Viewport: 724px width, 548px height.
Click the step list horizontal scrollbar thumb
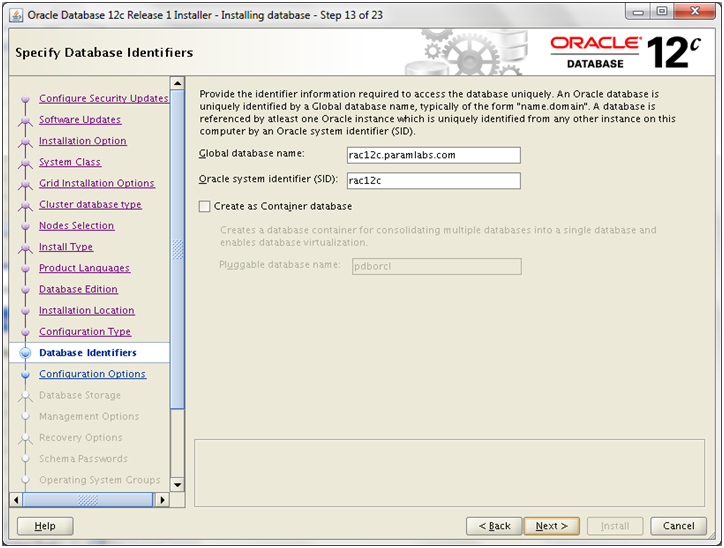pyautogui.click(x=88, y=500)
